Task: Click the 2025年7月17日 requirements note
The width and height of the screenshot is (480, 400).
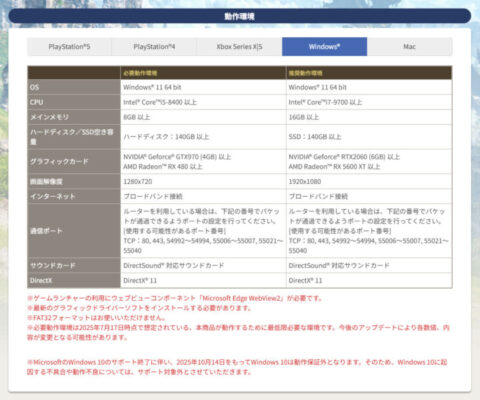Action: pos(238,332)
